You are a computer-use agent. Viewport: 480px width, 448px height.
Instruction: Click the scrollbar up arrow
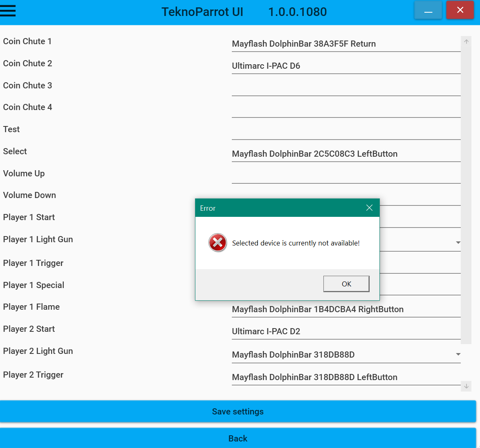(466, 41)
